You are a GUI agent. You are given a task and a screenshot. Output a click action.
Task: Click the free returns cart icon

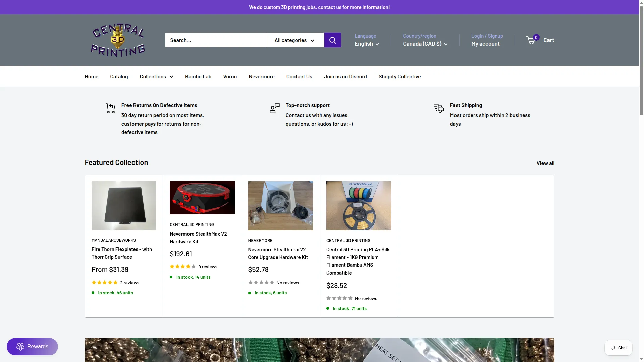[x=111, y=108]
